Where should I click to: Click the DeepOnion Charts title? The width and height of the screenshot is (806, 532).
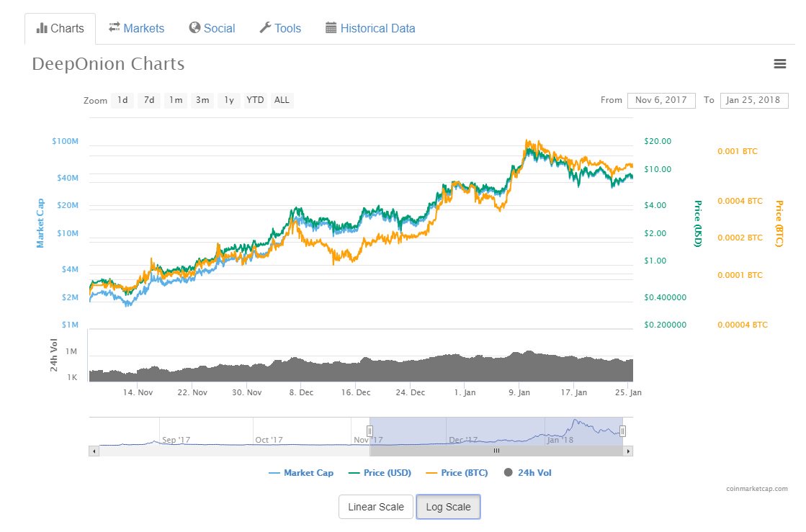pos(108,64)
